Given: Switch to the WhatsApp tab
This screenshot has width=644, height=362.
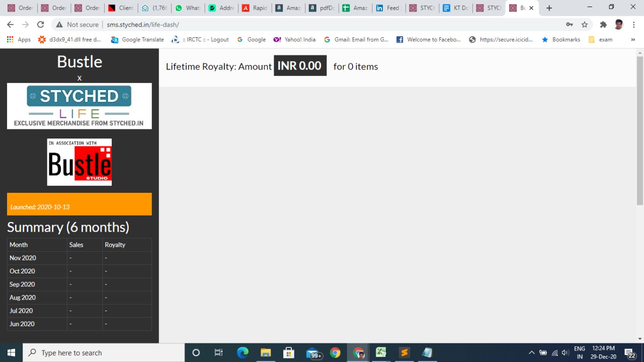Looking at the screenshot, I should (x=188, y=8).
